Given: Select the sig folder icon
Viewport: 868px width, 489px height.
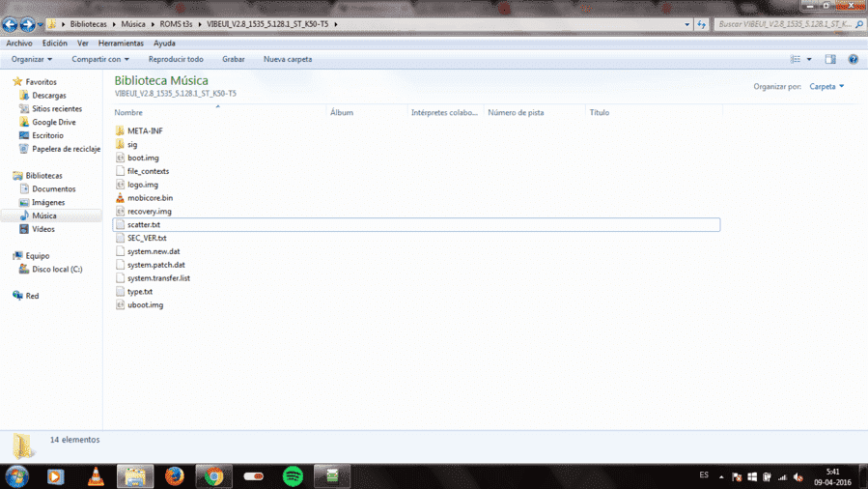Looking at the screenshot, I should tap(120, 144).
